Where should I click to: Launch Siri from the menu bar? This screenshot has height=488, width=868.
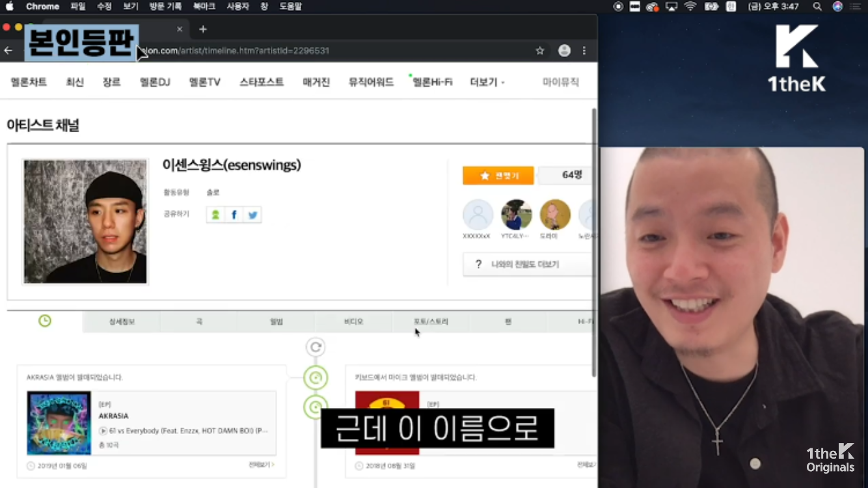[837, 7]
